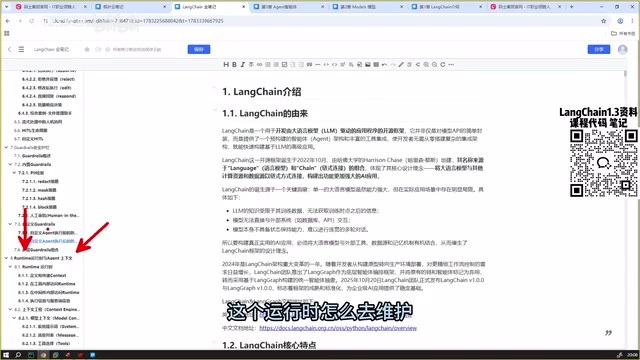This screenshot has width=640, height=360.
Task: Collapse the '8.2.1 模型上下文' outline node
Action: 14,318
